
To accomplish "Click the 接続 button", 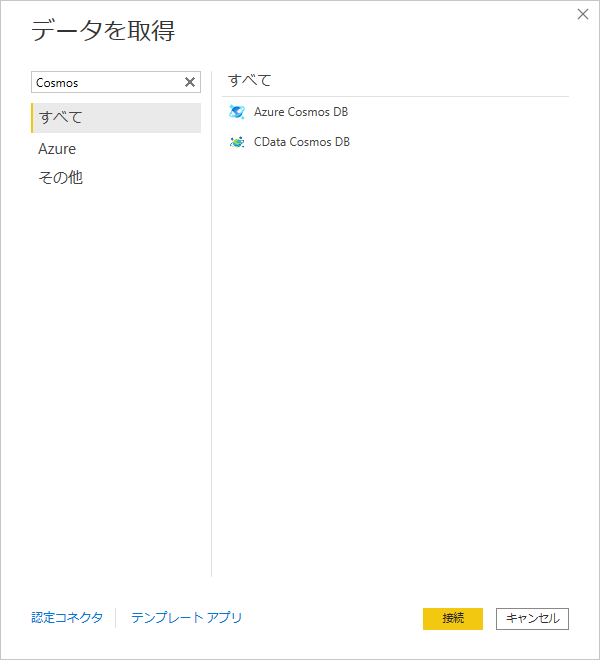I will pos(453,619).
